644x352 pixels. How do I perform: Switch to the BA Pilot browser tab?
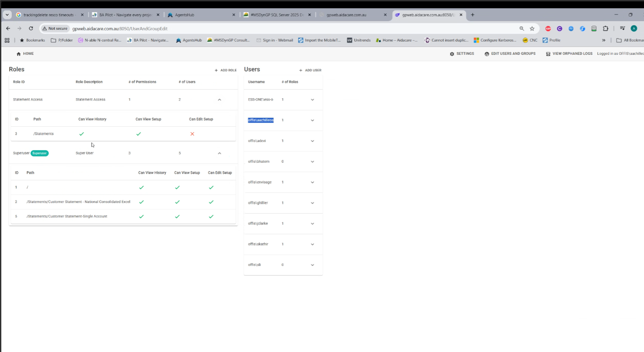(x=126, y=15)
